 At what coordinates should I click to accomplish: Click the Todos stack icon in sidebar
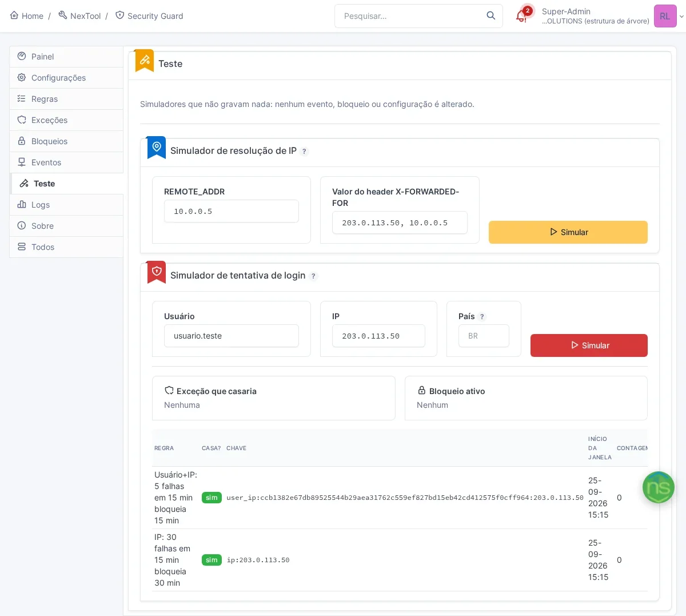[22, 247]
